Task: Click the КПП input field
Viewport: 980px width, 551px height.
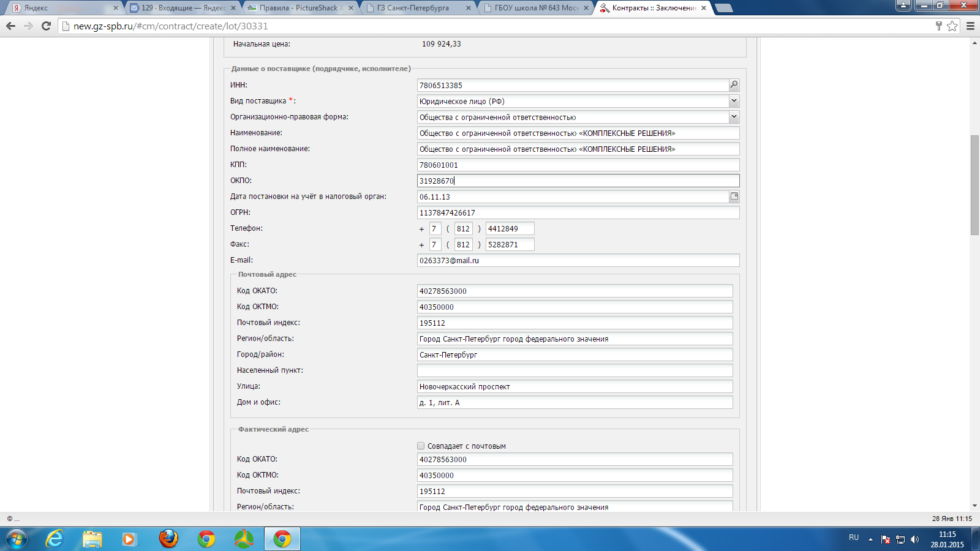Action: tap(578, 165)
